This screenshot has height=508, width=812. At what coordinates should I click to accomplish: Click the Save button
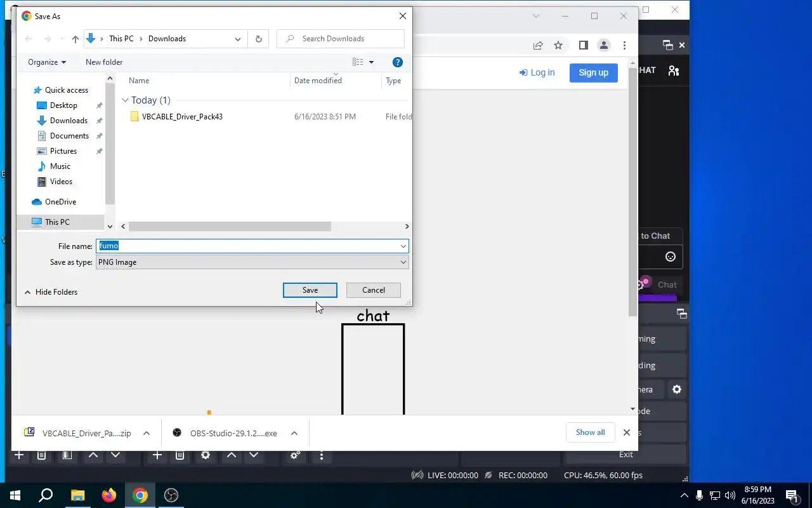point(310,290)
